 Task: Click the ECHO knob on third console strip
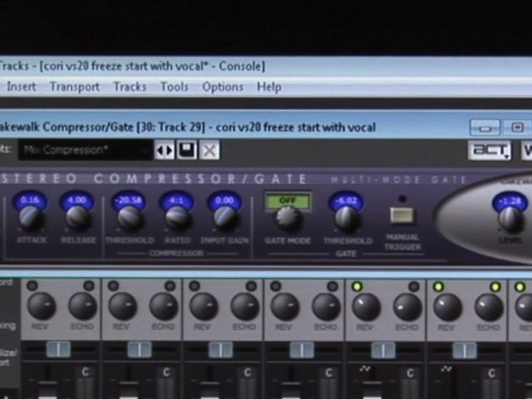click(x=244, y=306)
